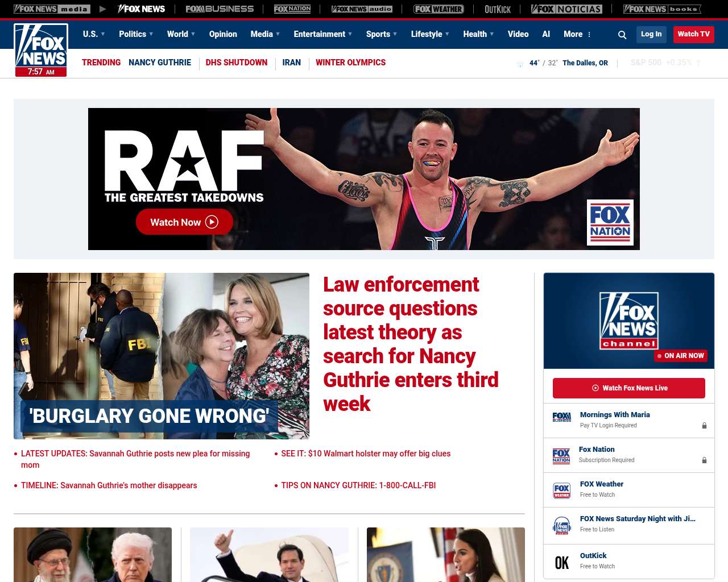Click the Watch Fox News Live button
The image size is (728, 582).
tap(629, 388)
